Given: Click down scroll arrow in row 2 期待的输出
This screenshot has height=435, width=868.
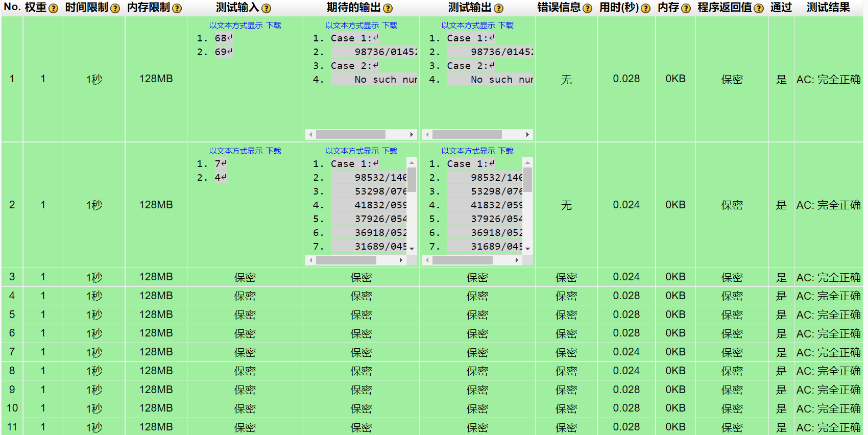Looking at the screenshot, I should click(x=412, y=249).
